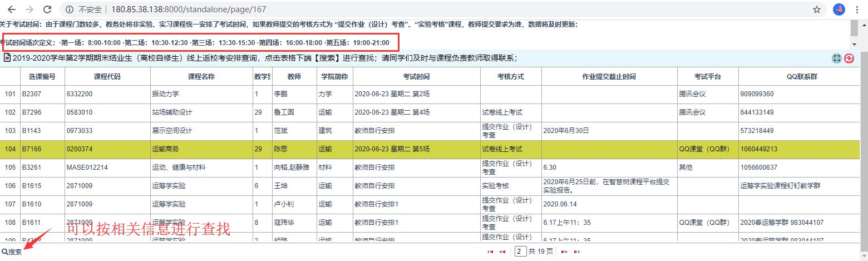Select the 运动、健康与材料 course cell

click(x=201, y=168)
